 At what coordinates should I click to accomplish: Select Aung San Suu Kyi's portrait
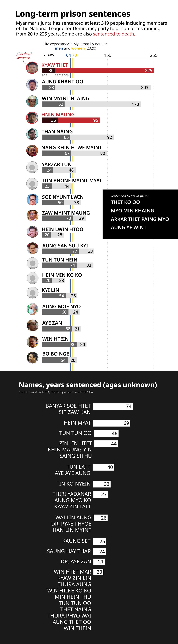(32, 248)
